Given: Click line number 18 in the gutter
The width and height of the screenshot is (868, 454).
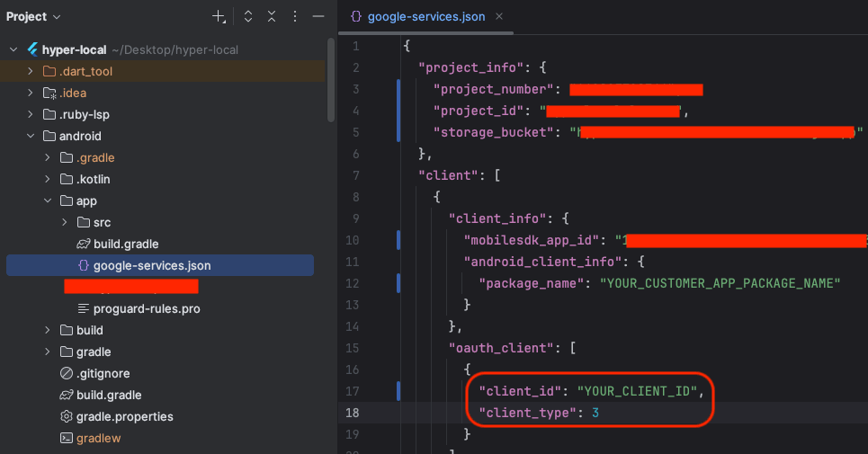Looking at the screenshot, I should (352, 413).
